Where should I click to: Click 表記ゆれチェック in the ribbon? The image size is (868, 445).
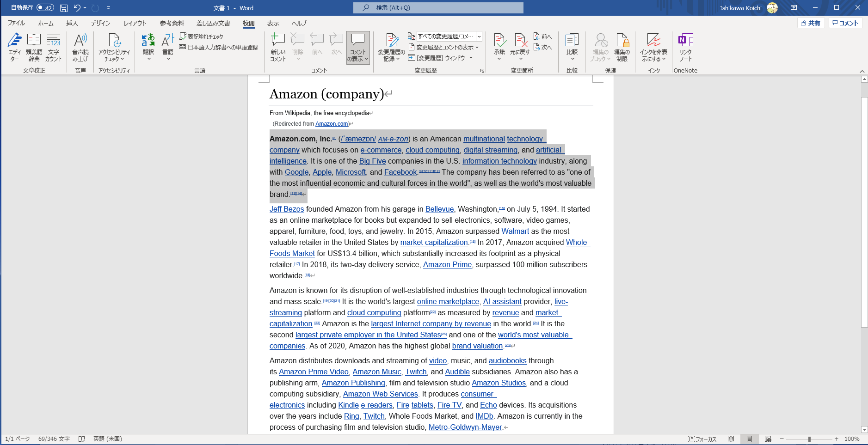[x=201, y=37]
